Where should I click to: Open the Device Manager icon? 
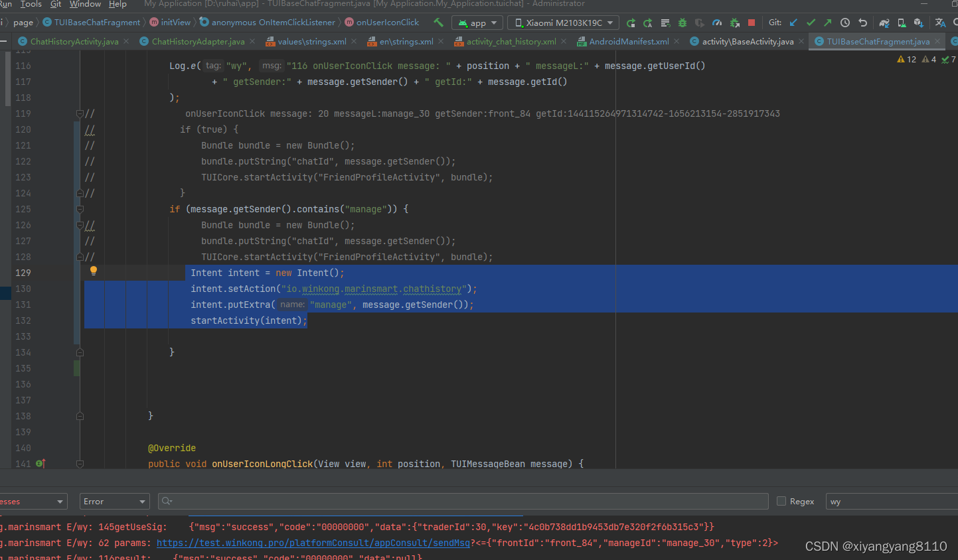point(902,23)
